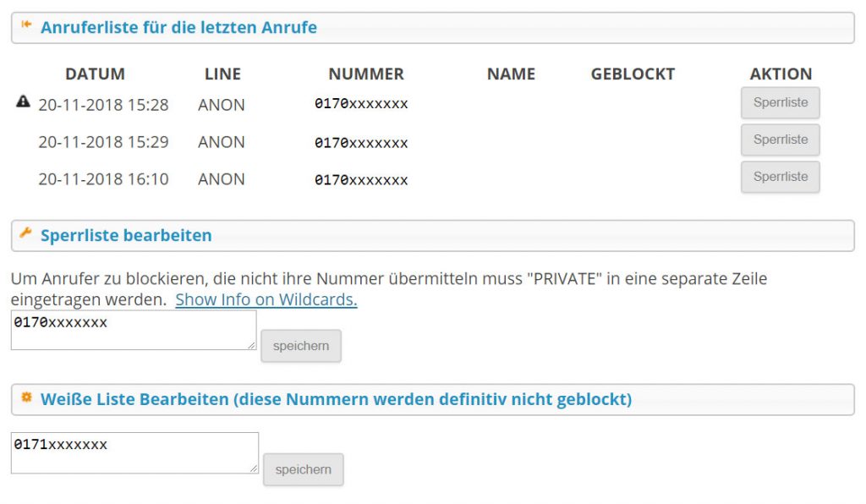
Task: Open Show Info on Wildcards link
Action: coord(266,299)
